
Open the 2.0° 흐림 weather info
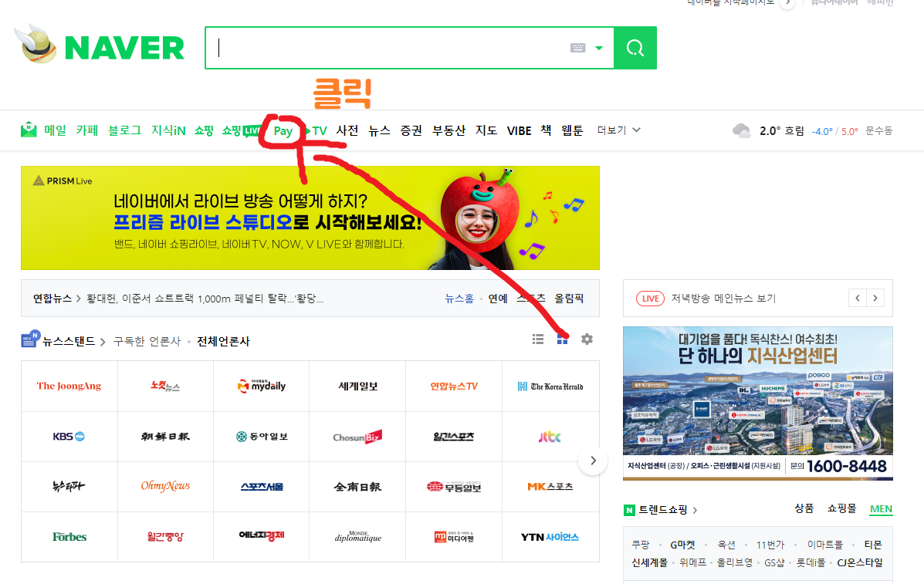[x=782, y=130]
